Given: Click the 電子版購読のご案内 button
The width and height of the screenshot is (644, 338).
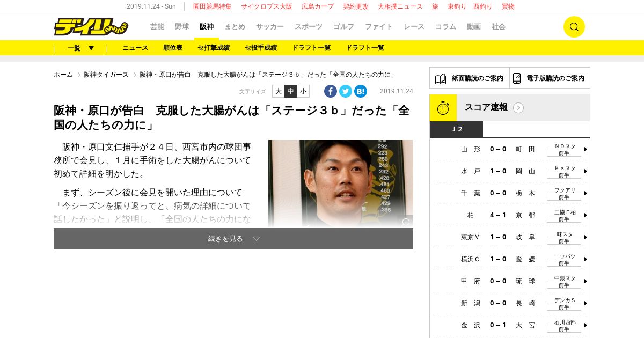Looking at the screenshot, I should (550, 78).
